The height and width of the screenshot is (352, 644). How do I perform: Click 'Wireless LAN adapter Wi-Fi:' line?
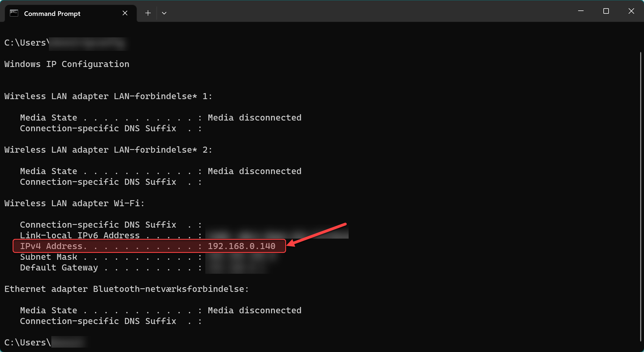(74, 203)
